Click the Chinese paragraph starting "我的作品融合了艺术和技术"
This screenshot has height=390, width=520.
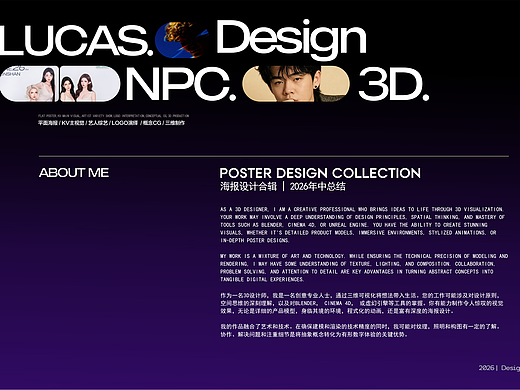[360, 330]
